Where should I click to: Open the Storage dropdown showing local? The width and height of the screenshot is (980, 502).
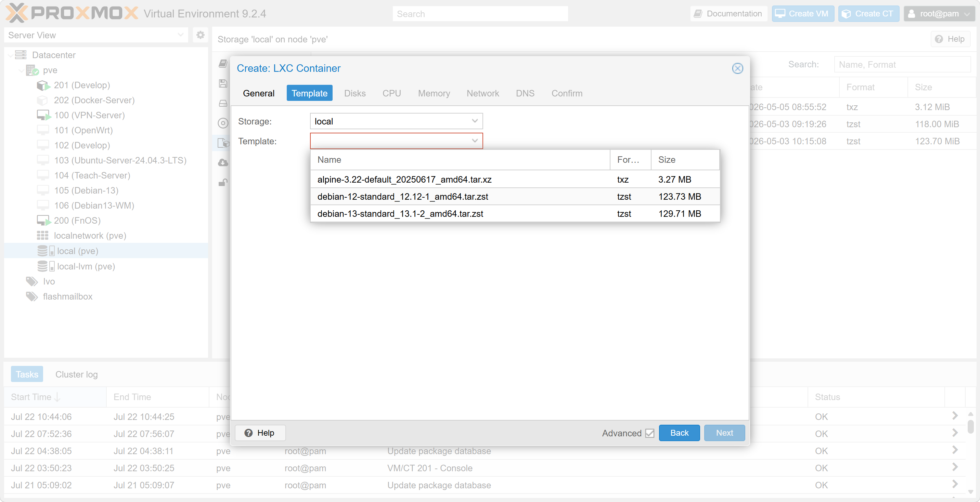[396, 121]
